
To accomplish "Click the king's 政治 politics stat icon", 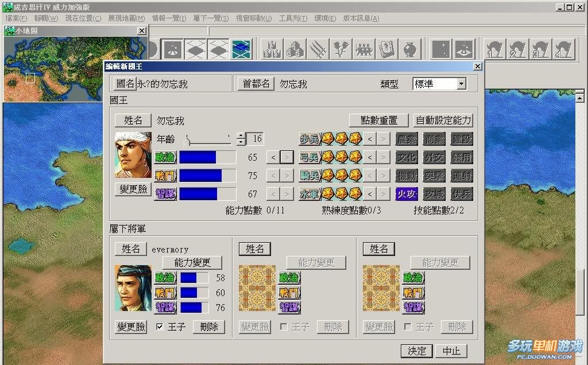I will (165, 157).
